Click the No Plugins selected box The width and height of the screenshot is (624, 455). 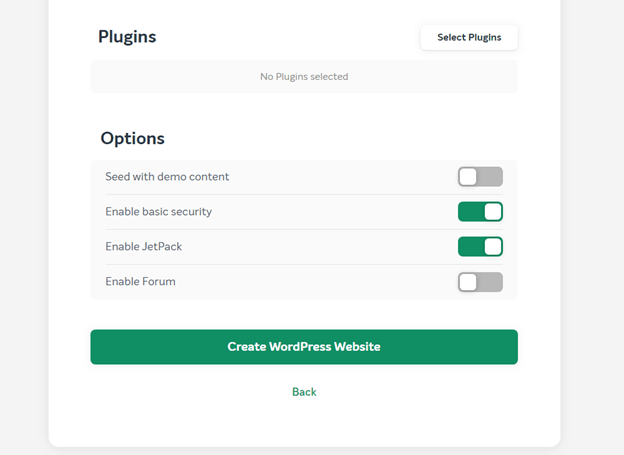coord(304,76)
